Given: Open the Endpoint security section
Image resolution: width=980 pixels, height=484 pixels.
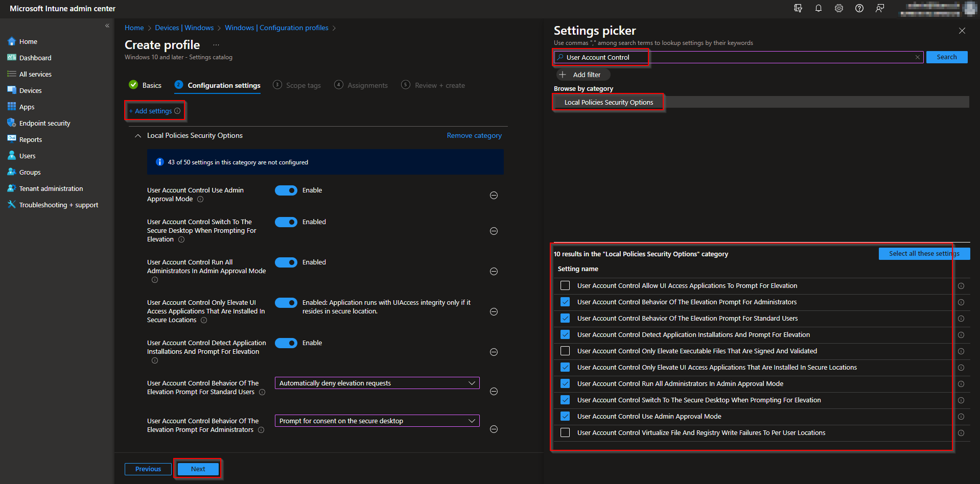Looking at the screenshot, I should (x=44, y=123).
